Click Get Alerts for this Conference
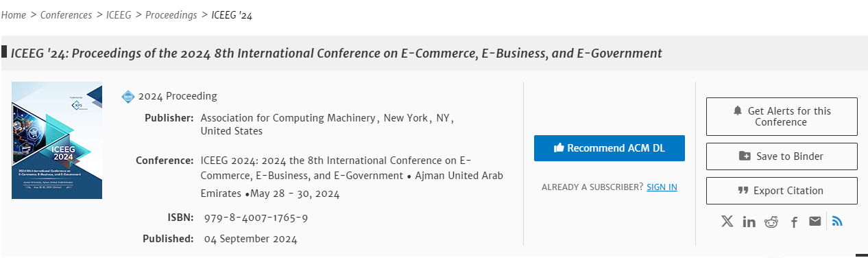Screen dimensions: 868x258 point(782,117)
